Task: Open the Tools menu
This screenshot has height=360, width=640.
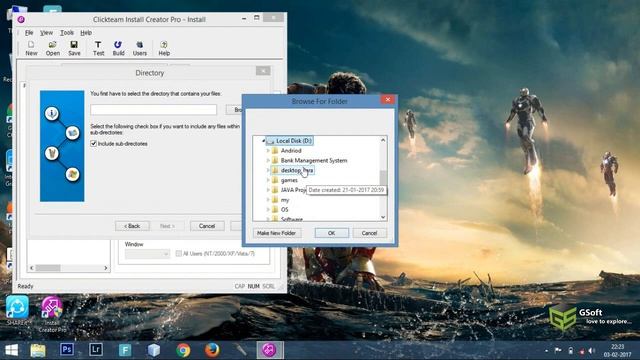Action: [67, 33]
